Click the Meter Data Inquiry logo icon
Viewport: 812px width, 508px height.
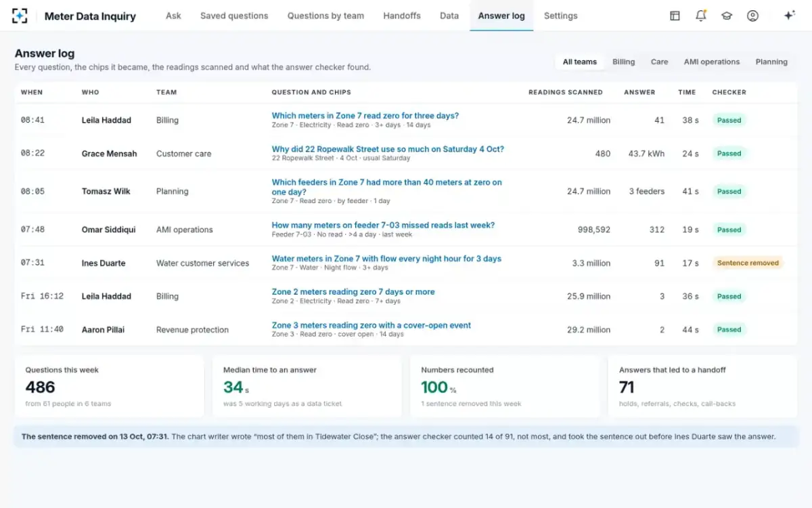[20, 16]
